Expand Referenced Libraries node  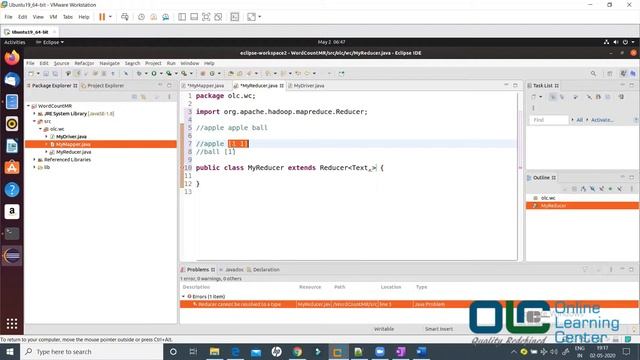click(x=35, y=160)
